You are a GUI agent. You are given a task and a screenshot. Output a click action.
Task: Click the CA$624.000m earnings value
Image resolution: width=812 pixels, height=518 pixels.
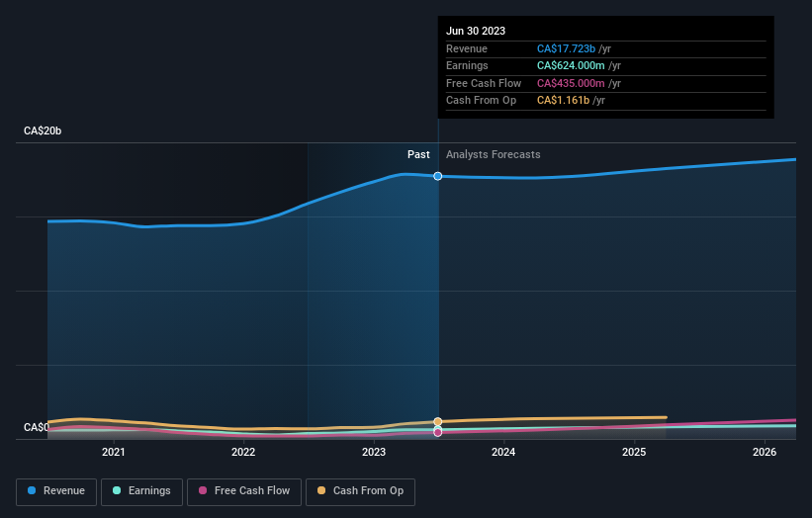coord(571,65)
